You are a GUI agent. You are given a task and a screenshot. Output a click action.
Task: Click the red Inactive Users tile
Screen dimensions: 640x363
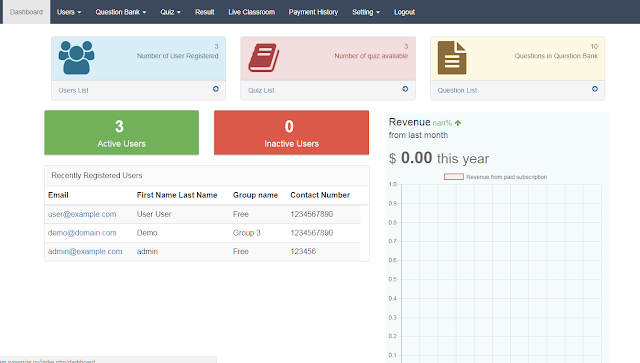(x=291, y=133)
